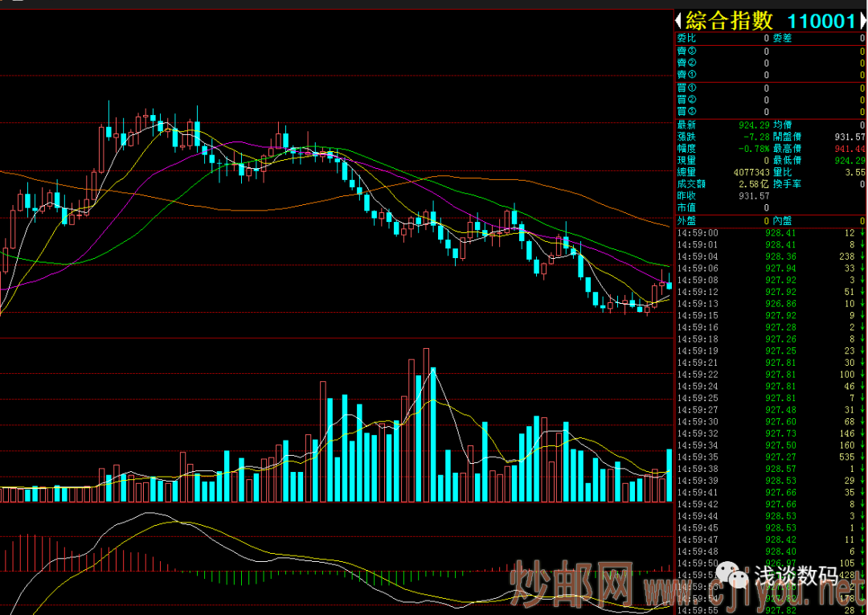
Task: Click the 最高價 value 941.44
Action: (x=850, y=149)
